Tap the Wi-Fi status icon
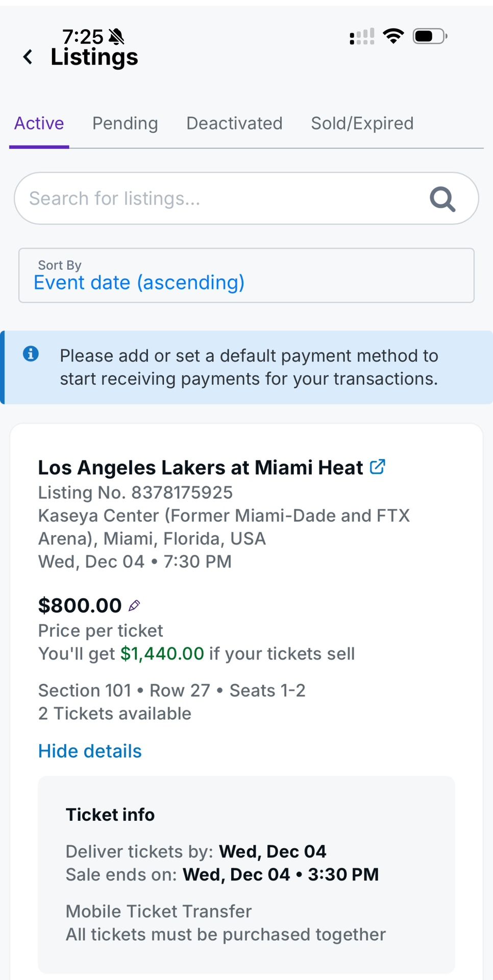The height and width of the screenshot is (980, 493). tap(393, 35)
